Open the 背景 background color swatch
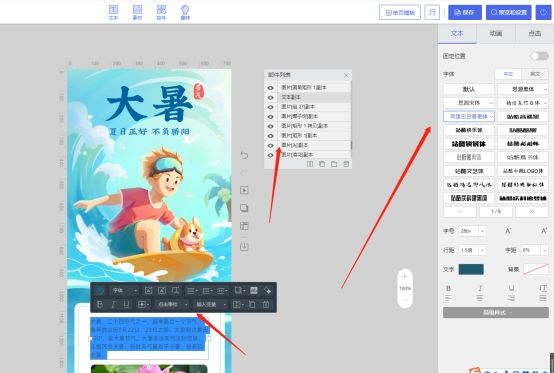This screenshot has height=373, width=554. click(x=536, y=269)
